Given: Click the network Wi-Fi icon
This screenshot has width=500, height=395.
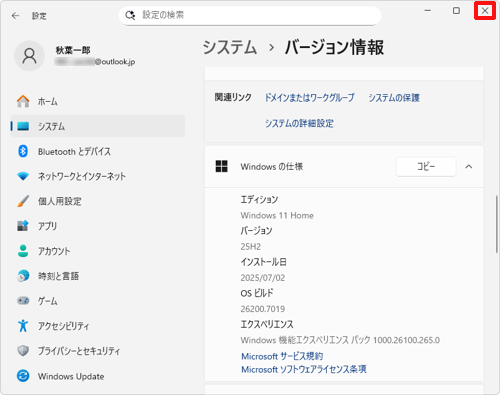Looking at the screenshot, I should pyautogui.click(x=23, y=176).
